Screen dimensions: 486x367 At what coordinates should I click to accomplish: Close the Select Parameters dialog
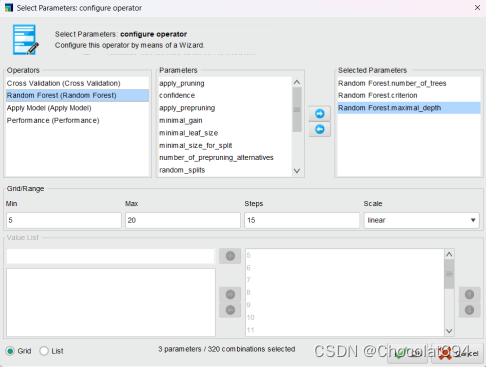tap(477, 7)
